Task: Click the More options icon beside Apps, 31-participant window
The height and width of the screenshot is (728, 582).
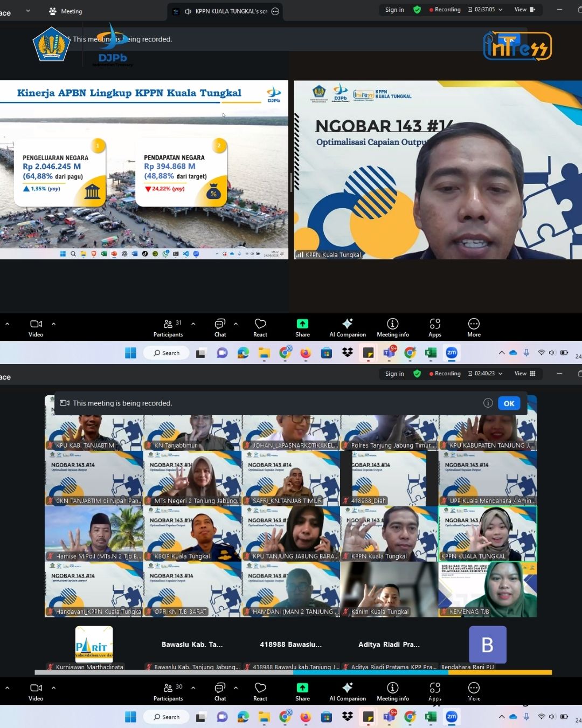Action: click(474, 327)
